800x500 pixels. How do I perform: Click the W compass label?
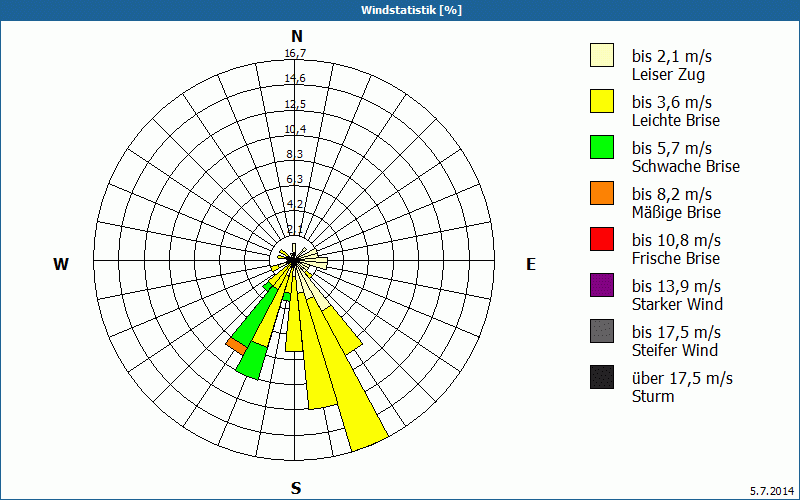[61, 264]
